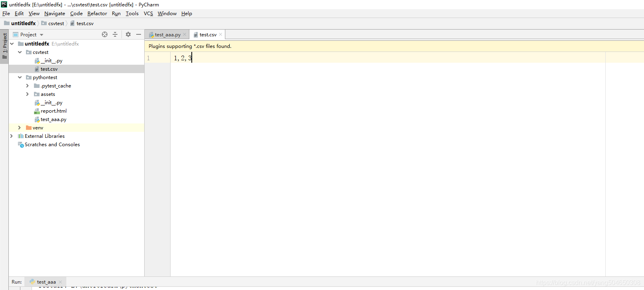Click the Scratches and Consoles icon
This screenshot has width=644, height=290.
click(x=21, y=145)
